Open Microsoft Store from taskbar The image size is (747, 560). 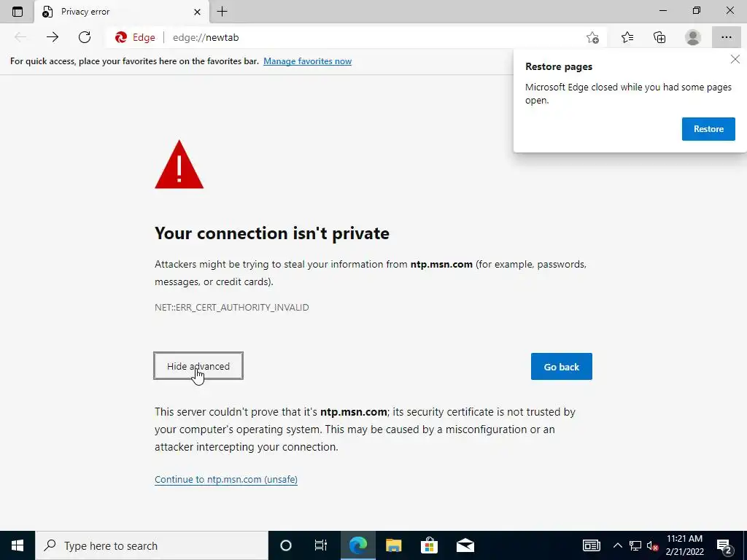[x=429, y=545]
